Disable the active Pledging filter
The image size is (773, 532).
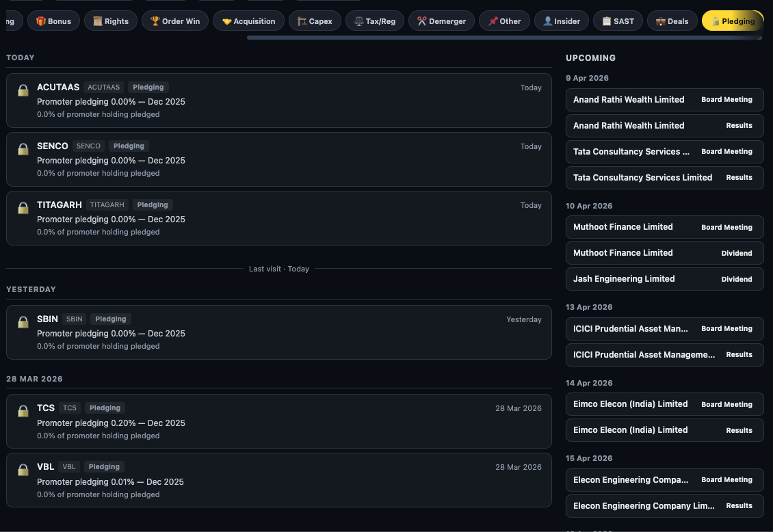(733, 21)
